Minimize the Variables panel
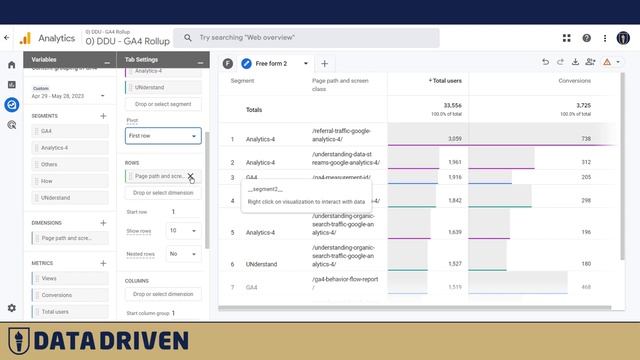 [107, 62]
